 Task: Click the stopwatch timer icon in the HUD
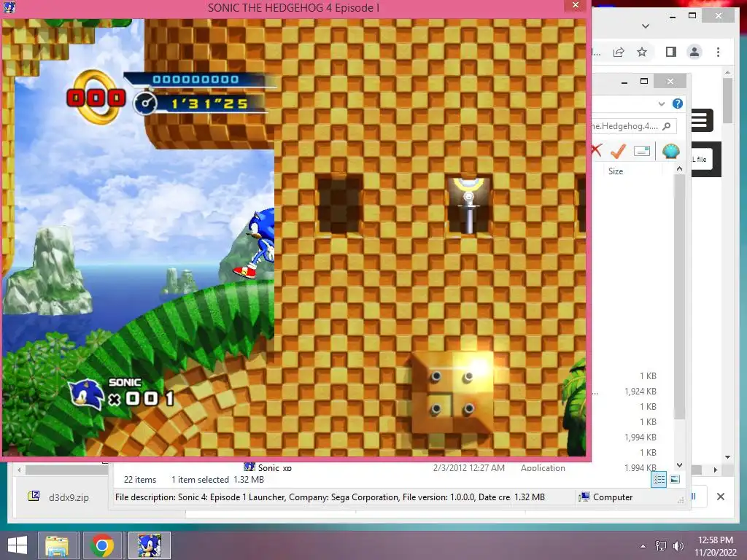pos(145,103)
